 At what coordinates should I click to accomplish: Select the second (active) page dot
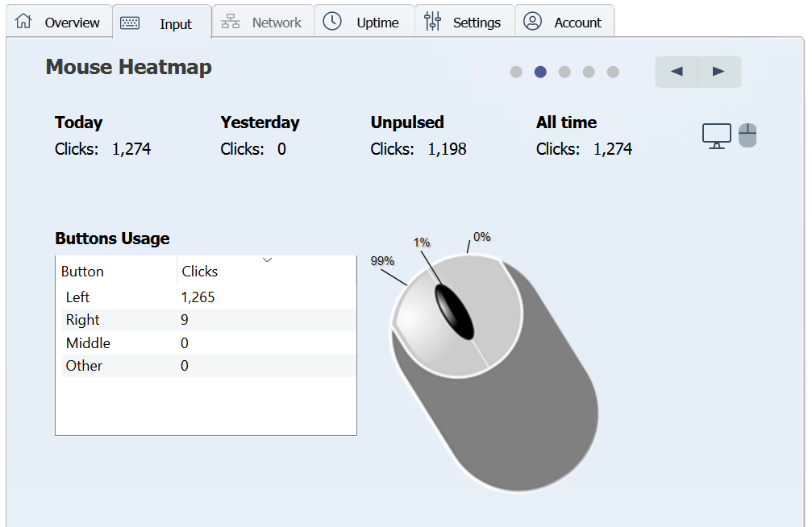[x=540, y=72]
